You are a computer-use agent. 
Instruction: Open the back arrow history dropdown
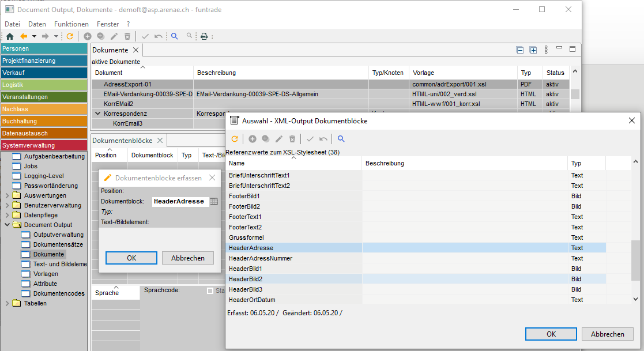pos(34,36)
